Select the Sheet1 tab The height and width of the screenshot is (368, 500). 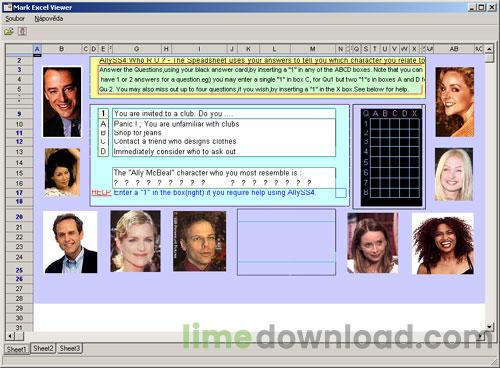tap(16, 349)
